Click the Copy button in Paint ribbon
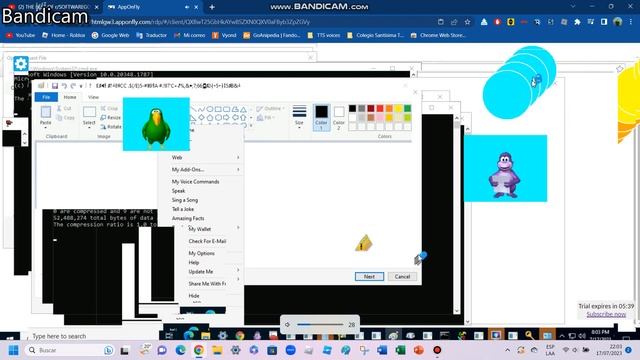The image size is (640, 360). pyautogui.click(x=65, y=118)
